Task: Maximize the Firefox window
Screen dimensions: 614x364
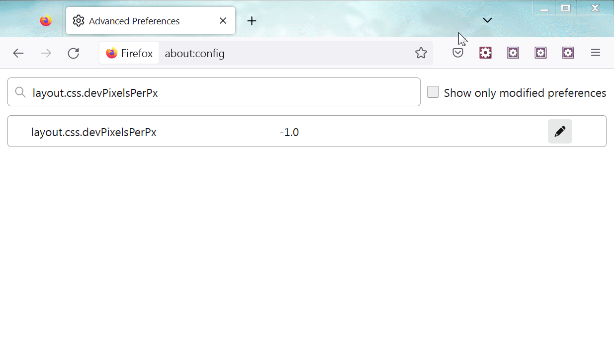Action: coord(566,8)
